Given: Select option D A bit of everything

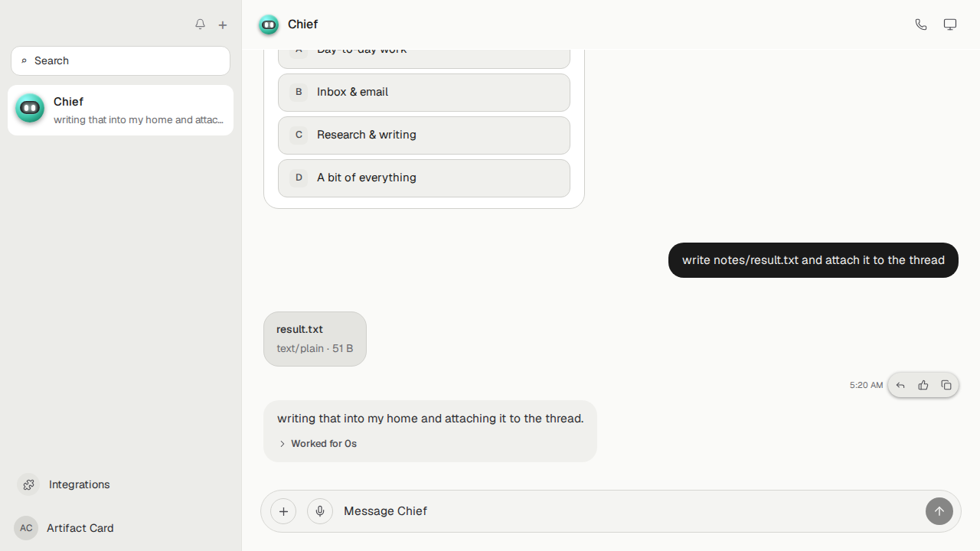Looking at the screenshot, I should click(x=424, y=178).
